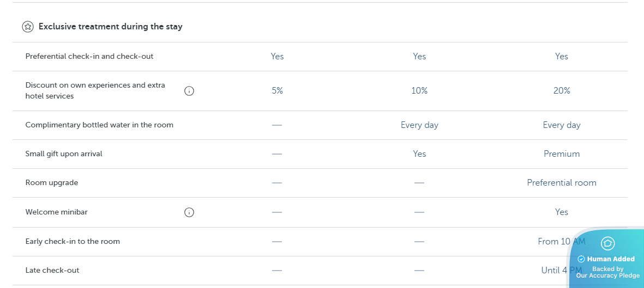The width and height of the screenshot is (644, 288).
Task: Click the Late check-out row label
Action: pyautogui.click(x=52, y=271)
